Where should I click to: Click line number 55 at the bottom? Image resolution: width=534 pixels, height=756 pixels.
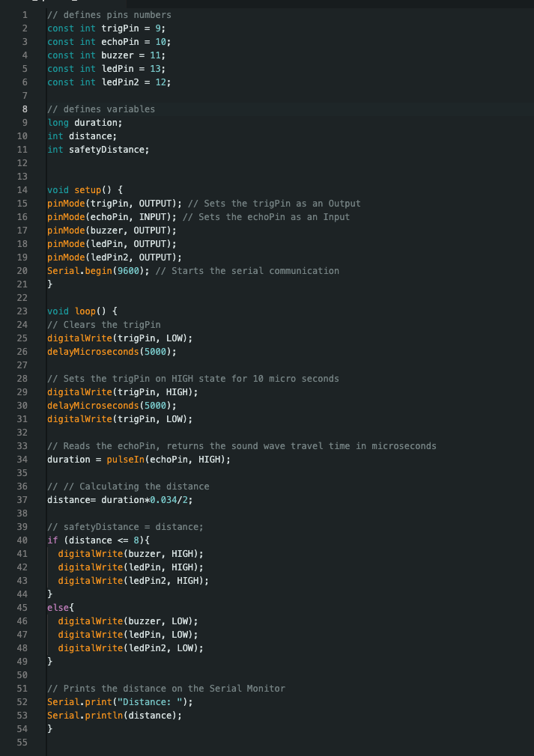(x=22, y=743)
